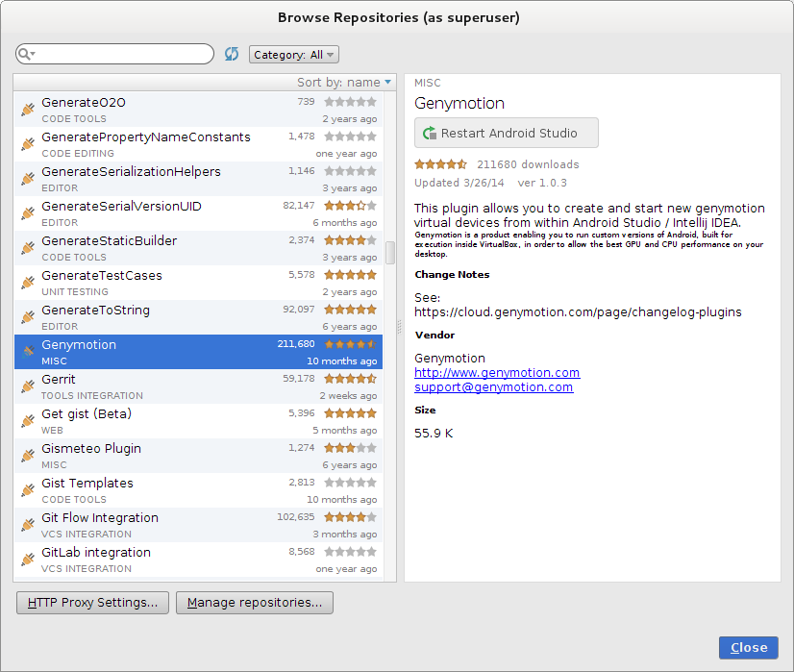Click the plugin list scrollbar thumb
This screenshot has height=672, width=794.
tap(390, 253)
